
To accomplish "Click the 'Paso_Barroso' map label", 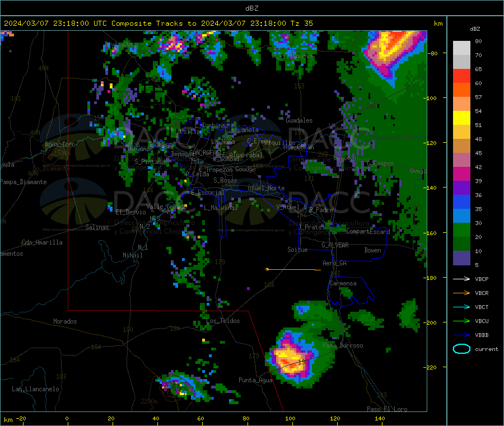I will (343, 345).
